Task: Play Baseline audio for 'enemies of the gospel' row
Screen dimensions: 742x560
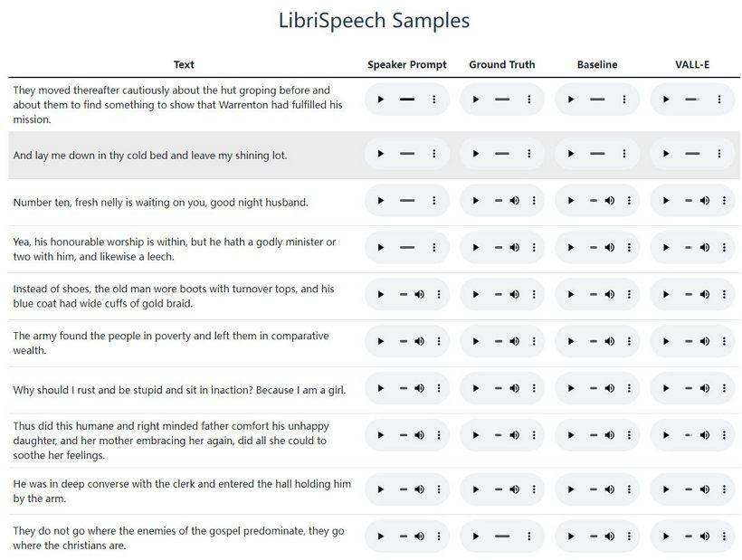Action: [571, 536]
